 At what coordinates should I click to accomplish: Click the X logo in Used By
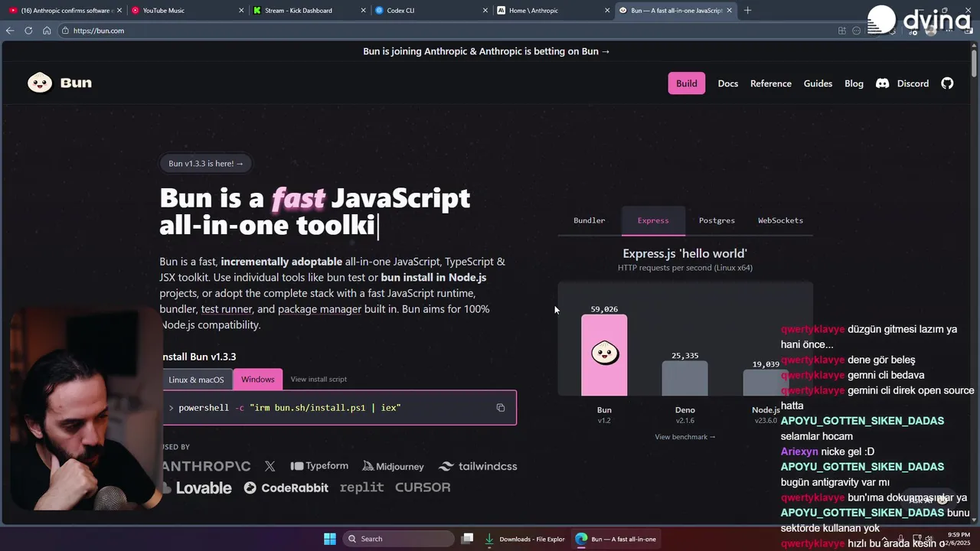coord(269,466)
